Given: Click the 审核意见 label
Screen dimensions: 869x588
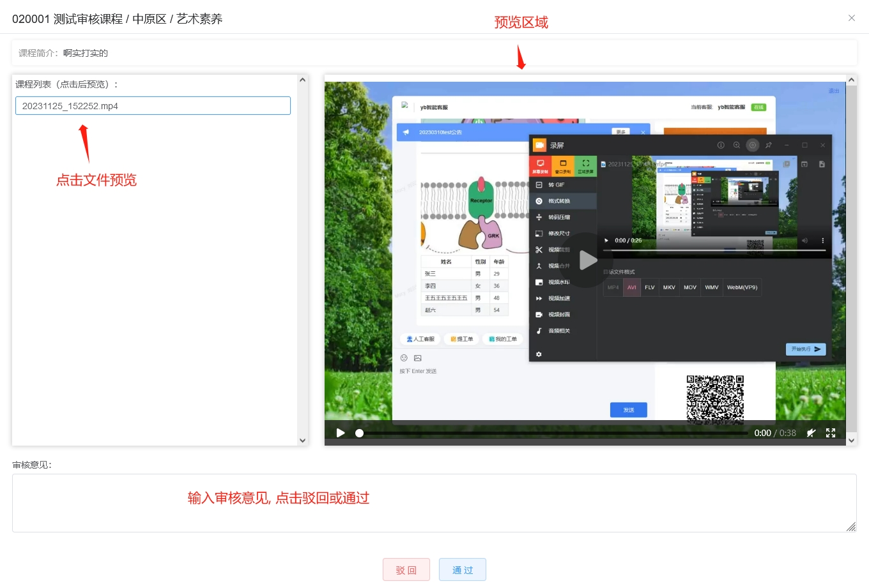Looking at the screenshot, I should coord(32,465).
